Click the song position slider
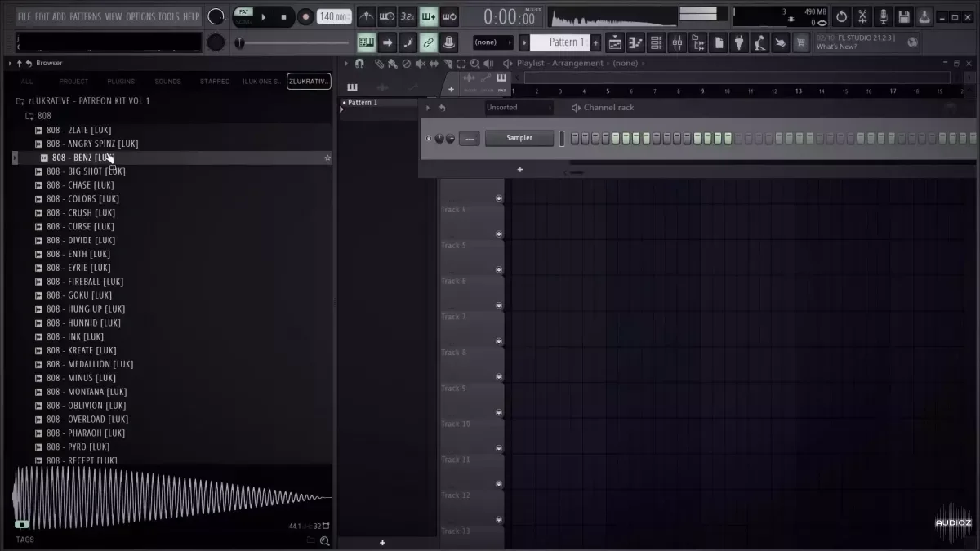 [292, 42]
